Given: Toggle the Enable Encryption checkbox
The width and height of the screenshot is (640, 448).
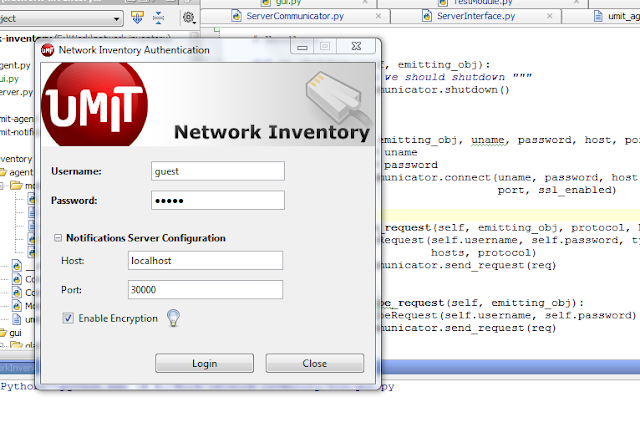Looking at the screenshot, I should 68,318.
